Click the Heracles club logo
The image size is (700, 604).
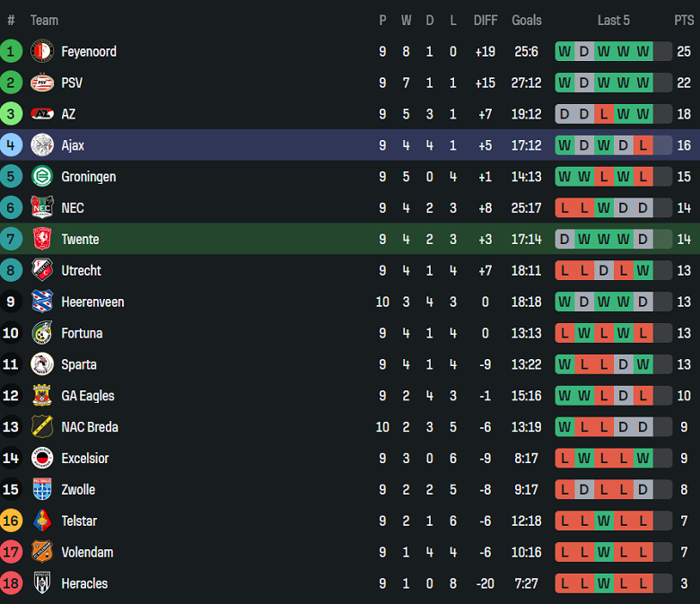[x=42, y=583]
